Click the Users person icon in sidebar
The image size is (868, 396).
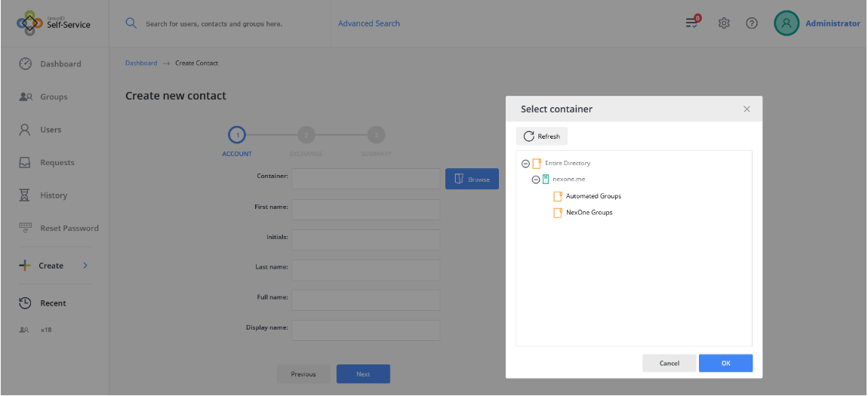[x=25, y=130]
